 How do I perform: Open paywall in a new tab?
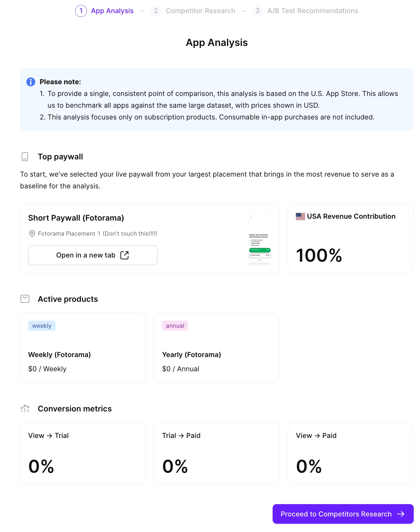pyautogui.click(x=93, y=255)
